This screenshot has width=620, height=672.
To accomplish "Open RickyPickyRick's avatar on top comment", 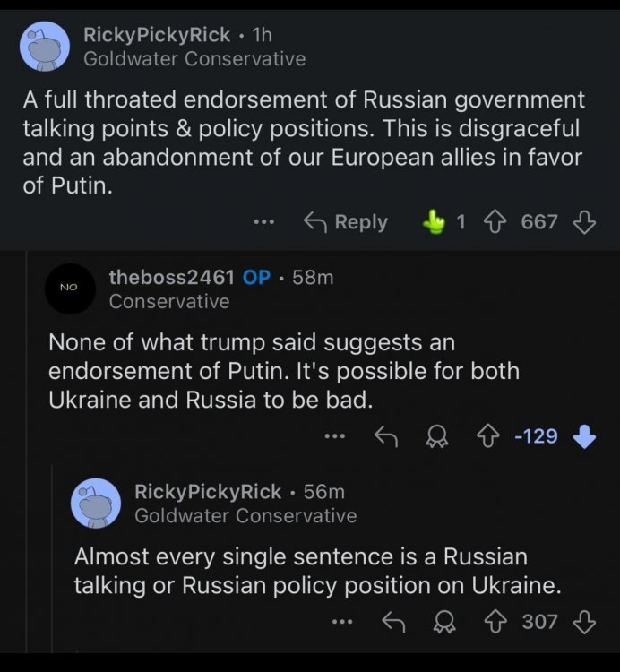I will (x=45, y=47).
